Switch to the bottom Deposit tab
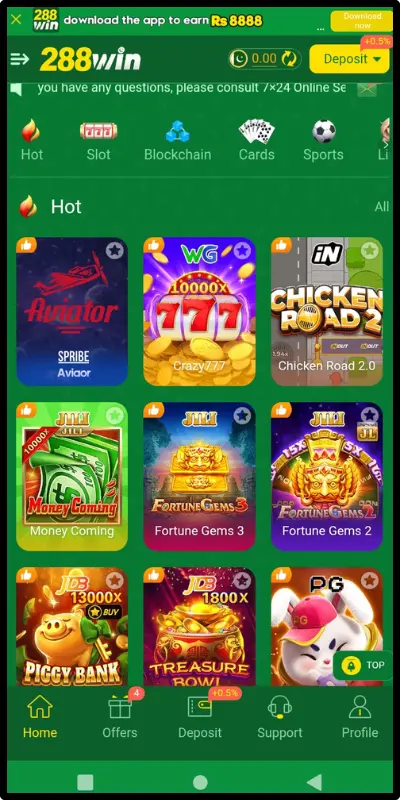This screenshot has width=400, height=800. tap(200, 717)
